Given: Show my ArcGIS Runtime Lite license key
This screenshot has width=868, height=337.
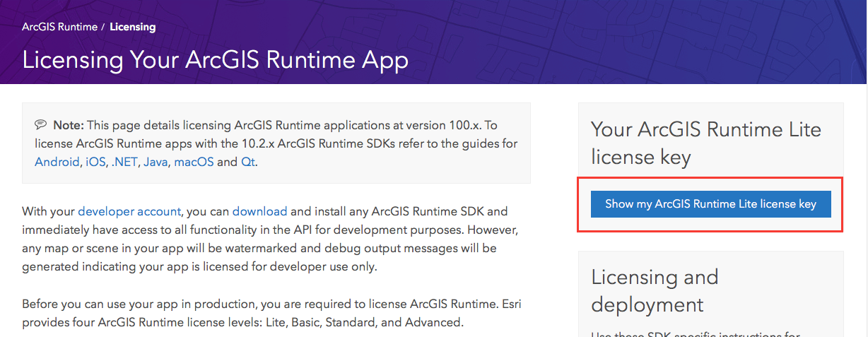Looking at the screenshot, I should 710,204.
